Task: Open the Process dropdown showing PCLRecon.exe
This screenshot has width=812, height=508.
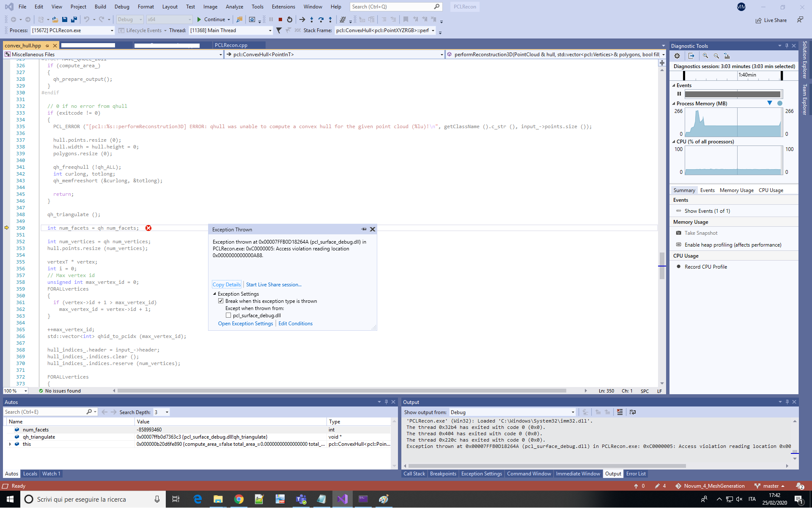Action: pos(112,30)
